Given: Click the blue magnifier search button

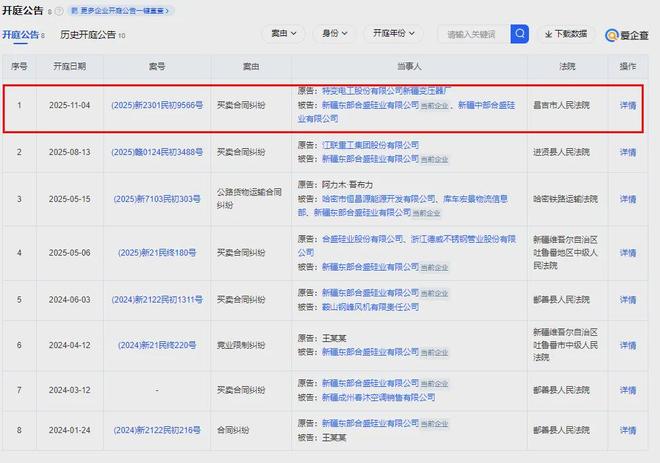Looking at the screenshot, I should [519, 34].
